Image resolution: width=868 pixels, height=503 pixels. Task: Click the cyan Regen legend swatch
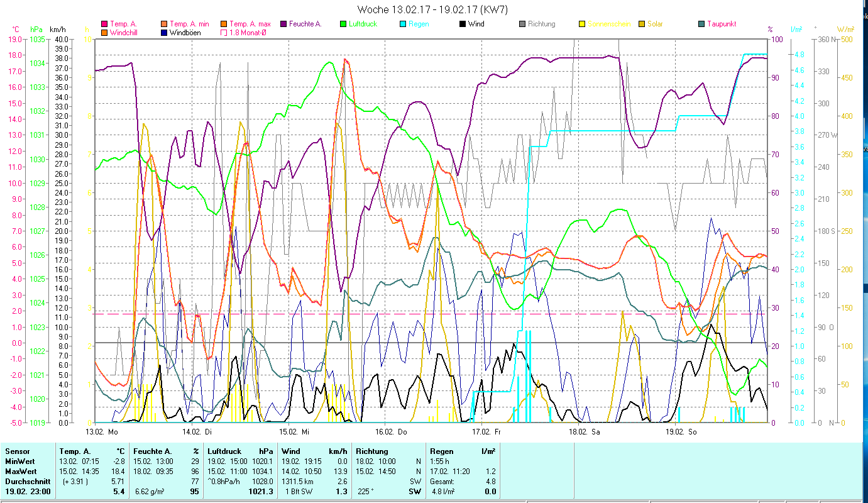[x=402, y=25]
